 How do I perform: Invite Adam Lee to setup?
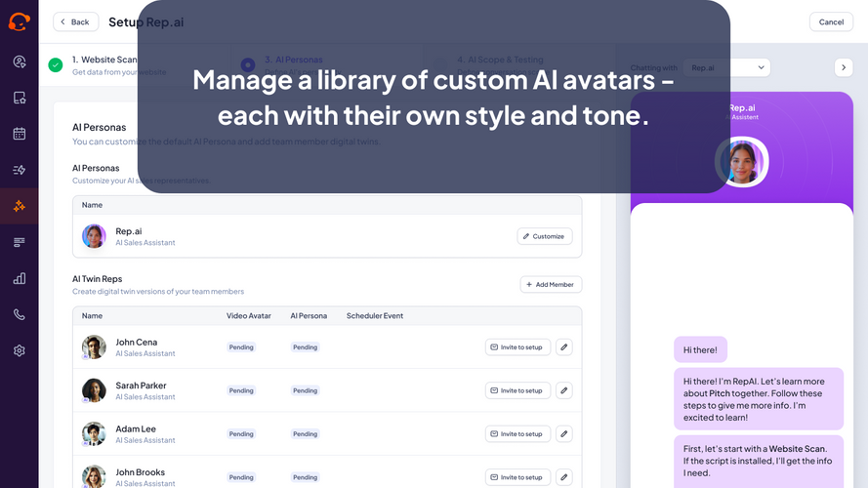click(x=517, y=433)
